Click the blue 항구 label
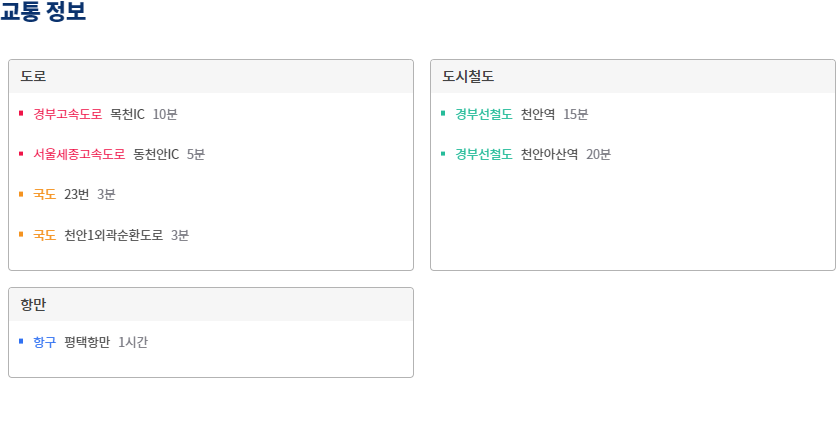This screenshot has height=433, width=837. [45, 342]
